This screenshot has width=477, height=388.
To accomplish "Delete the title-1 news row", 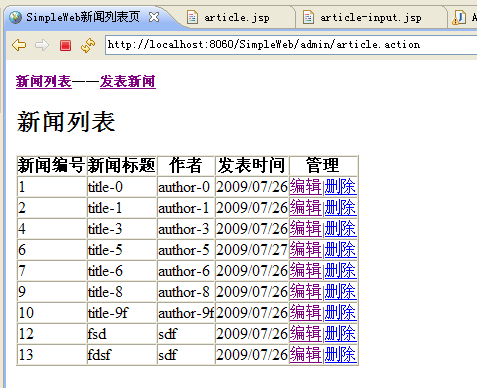I will [x=340, y=208].
